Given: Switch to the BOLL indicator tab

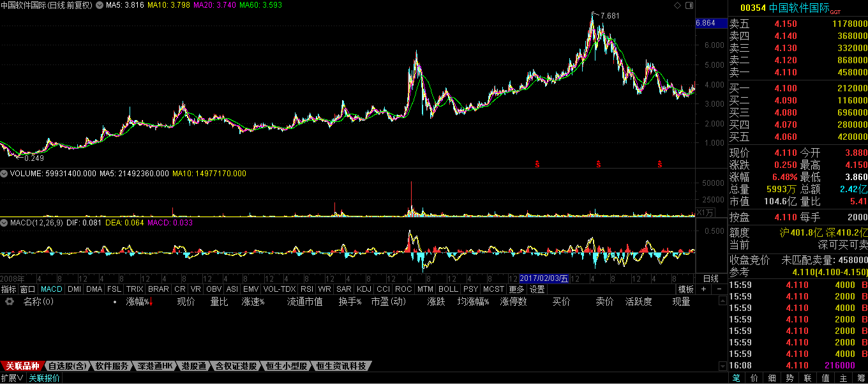Looking at the screenshot, I should coord(448,289).
